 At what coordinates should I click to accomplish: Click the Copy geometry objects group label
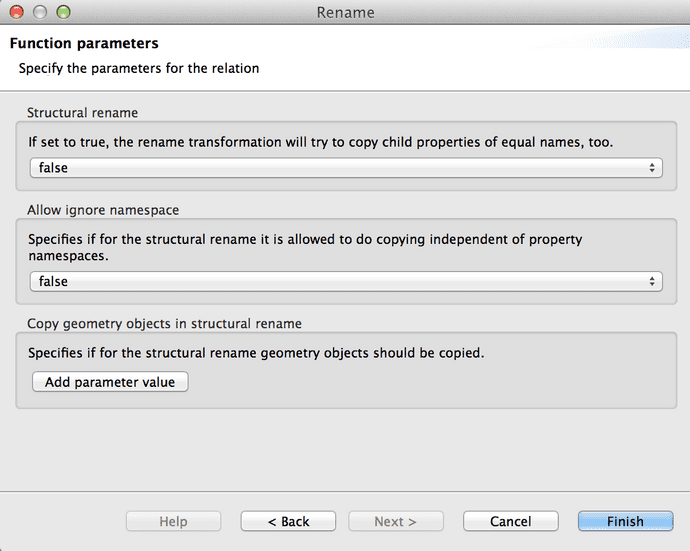[164, 323]
